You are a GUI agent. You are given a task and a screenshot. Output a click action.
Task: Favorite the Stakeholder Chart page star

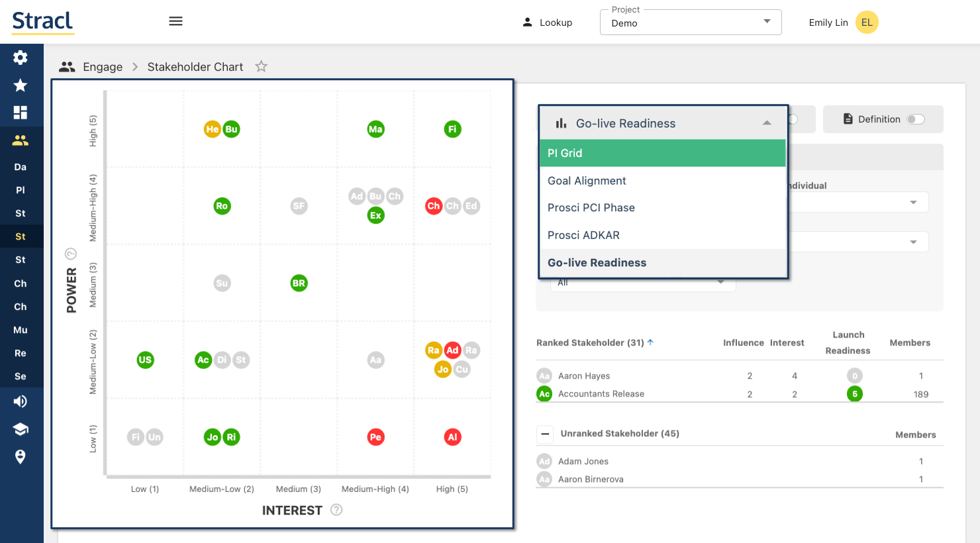(x=262, y=66)
